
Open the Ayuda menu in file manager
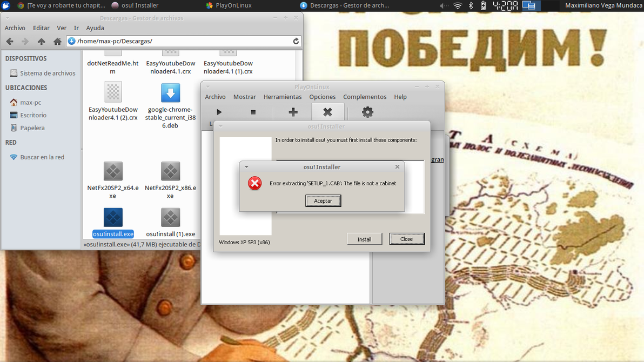[x=95, y=28]
